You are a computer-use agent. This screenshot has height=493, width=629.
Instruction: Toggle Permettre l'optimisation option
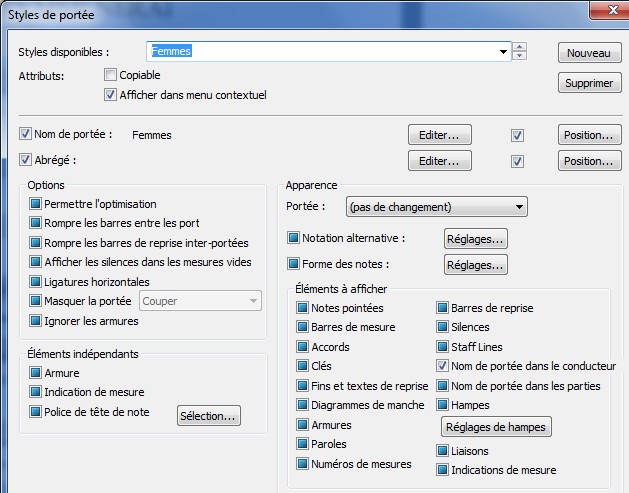[36, 204]
